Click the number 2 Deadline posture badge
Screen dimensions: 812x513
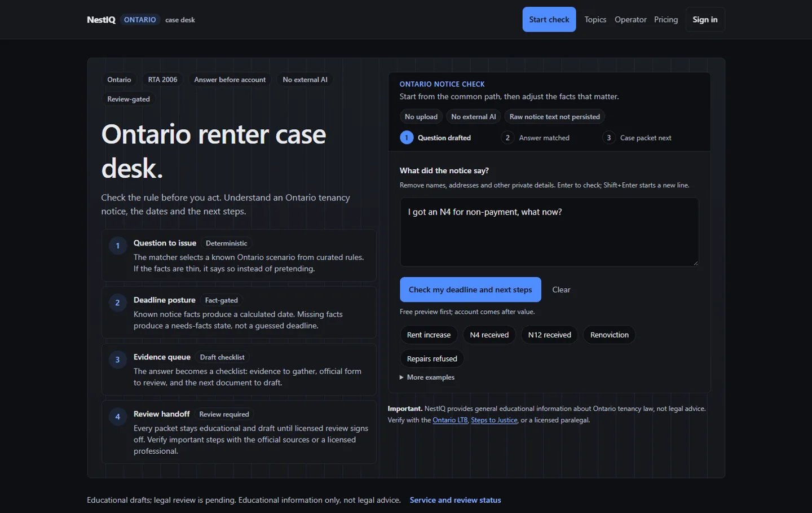tap(117, 302)
